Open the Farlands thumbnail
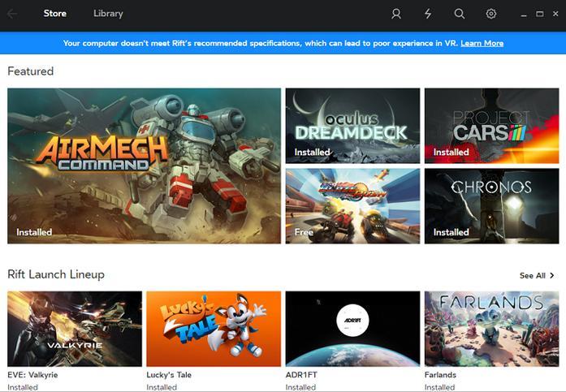 pos(491,329)
